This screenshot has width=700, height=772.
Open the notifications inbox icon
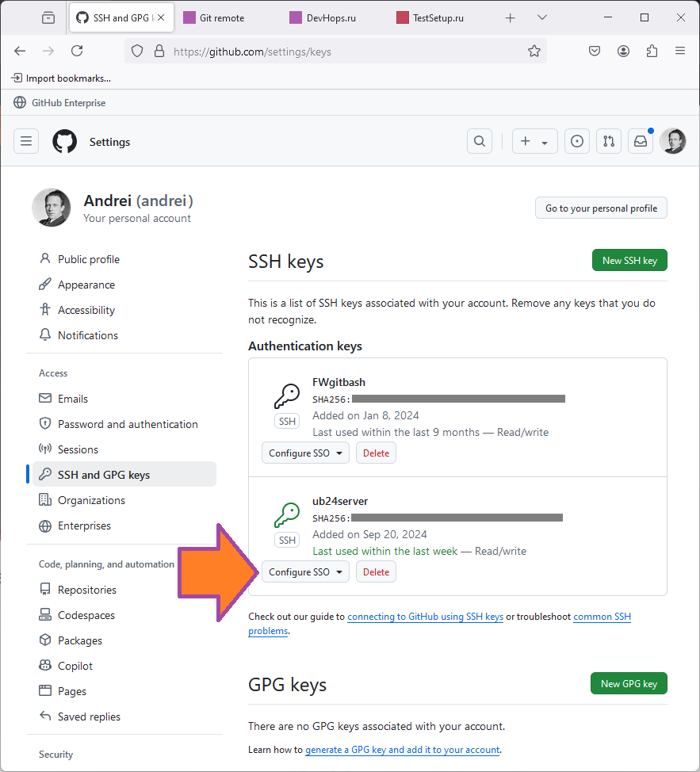tap(641, 141)
